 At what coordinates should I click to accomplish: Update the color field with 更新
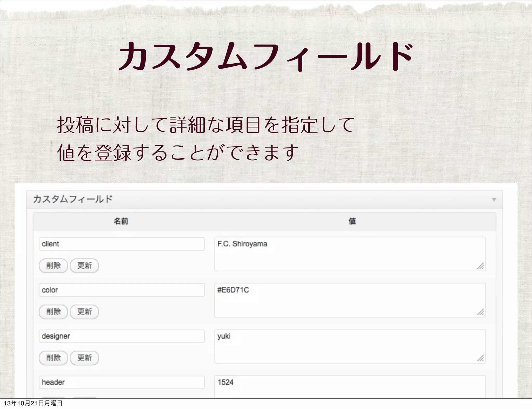point(84,312)
